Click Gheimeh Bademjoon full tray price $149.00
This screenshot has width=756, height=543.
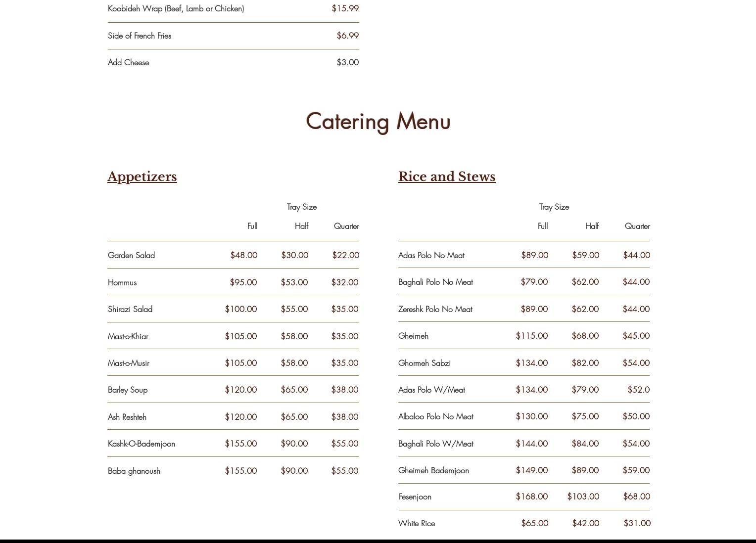pos(531,470)
